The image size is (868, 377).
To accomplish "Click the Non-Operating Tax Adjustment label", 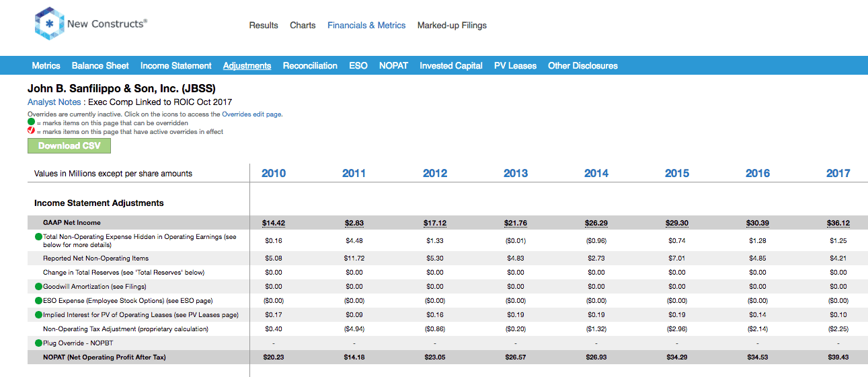I will (x=126, y=329).
